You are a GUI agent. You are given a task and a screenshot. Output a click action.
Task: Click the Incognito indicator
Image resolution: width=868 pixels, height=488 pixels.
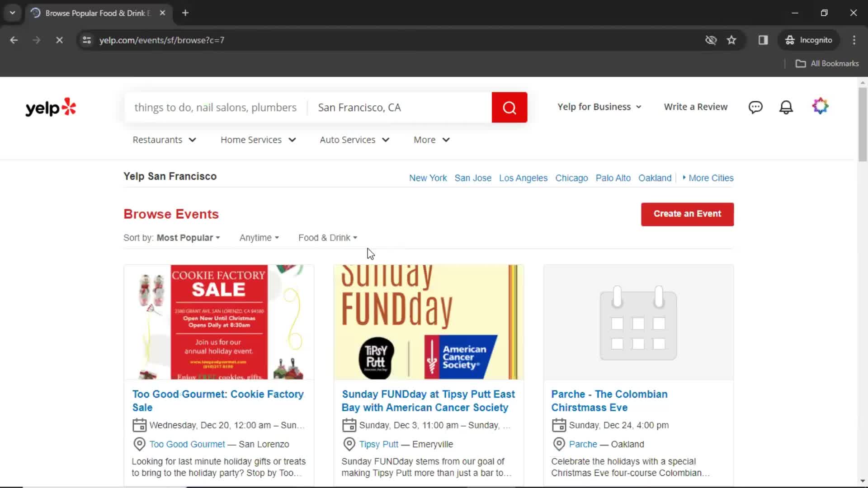point(809,40)
